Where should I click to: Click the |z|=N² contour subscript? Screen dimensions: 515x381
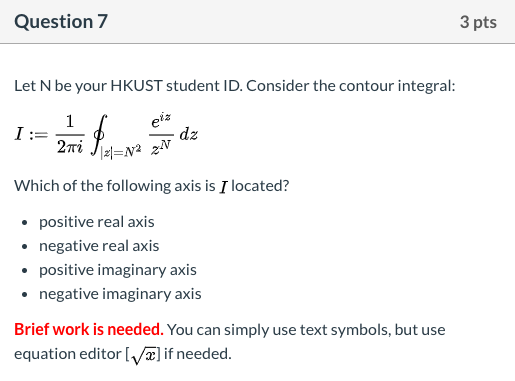click(121, 152)
